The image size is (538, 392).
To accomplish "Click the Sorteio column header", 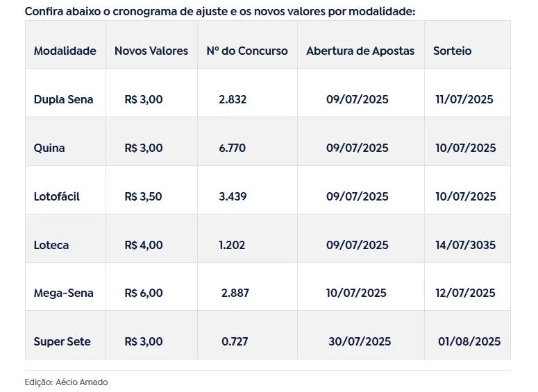I will pyautogui.click(x=452, y=51).
